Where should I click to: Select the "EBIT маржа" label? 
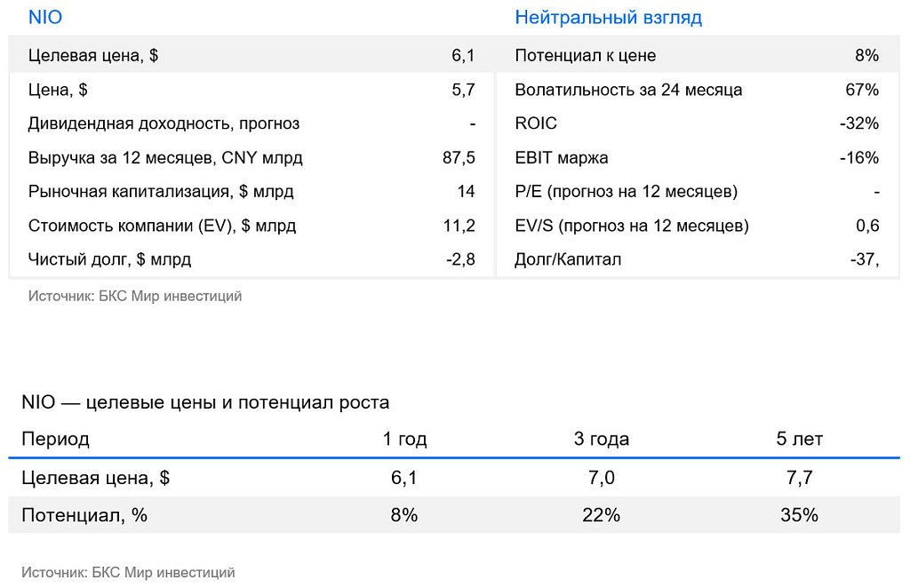click(562, 158)
